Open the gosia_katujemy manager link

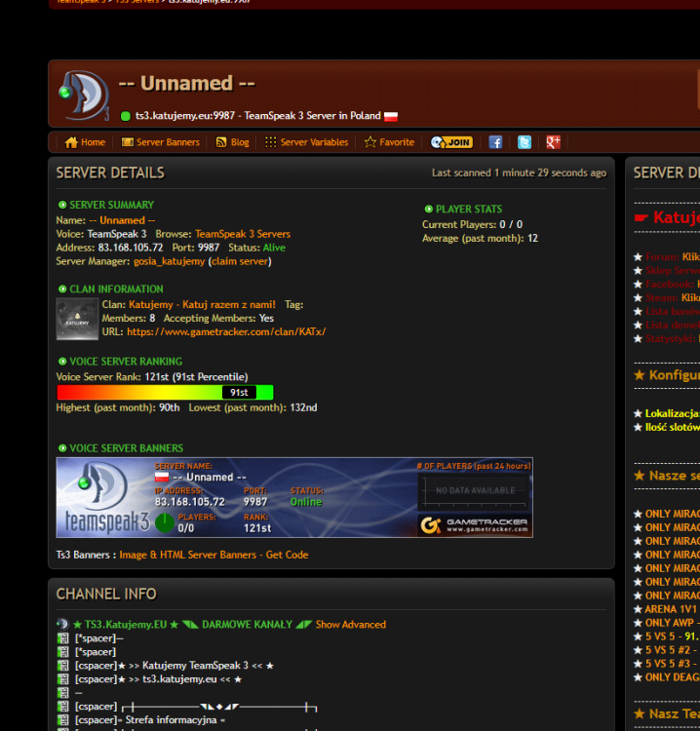pyautogui.click(x=169, y=261)
